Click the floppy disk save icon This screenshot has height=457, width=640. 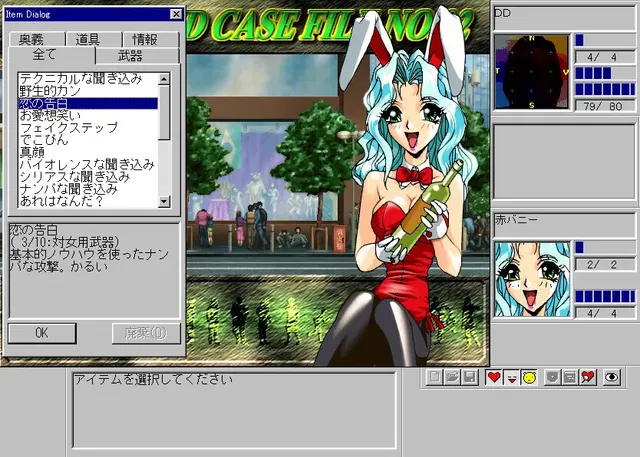(469, 377)
